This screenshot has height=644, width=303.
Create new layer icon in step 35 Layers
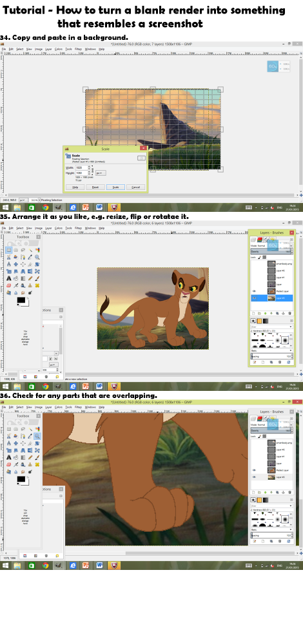click(x=253, y=314)
